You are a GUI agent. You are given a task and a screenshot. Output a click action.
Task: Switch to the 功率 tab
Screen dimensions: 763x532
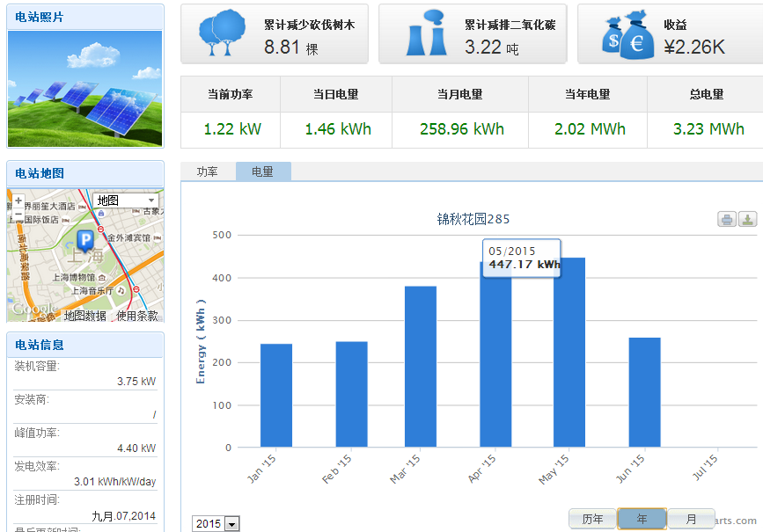tap(208, 172)
